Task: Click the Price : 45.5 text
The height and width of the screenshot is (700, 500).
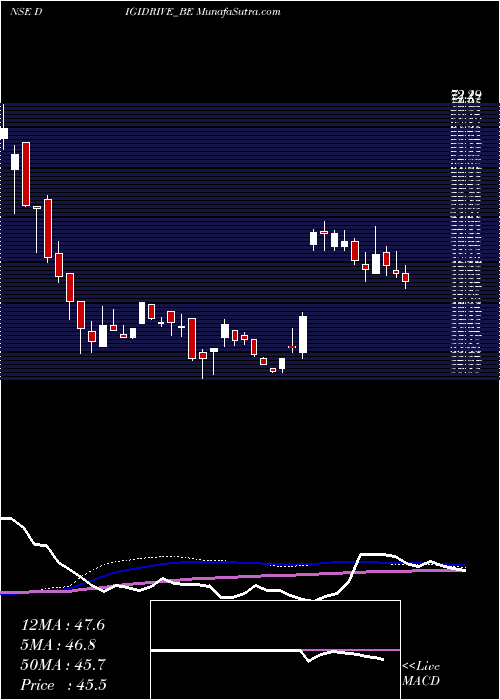Action: tap(63, 685)
